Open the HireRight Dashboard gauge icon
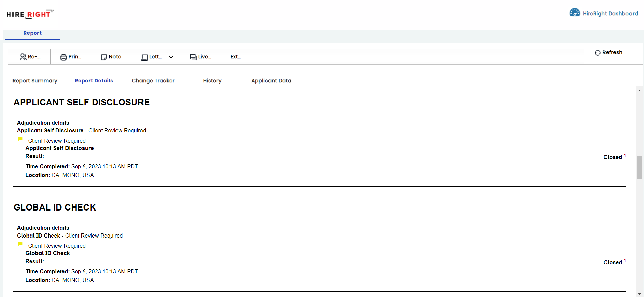Viewport: 644px width, 297px height. pos(574,13)
